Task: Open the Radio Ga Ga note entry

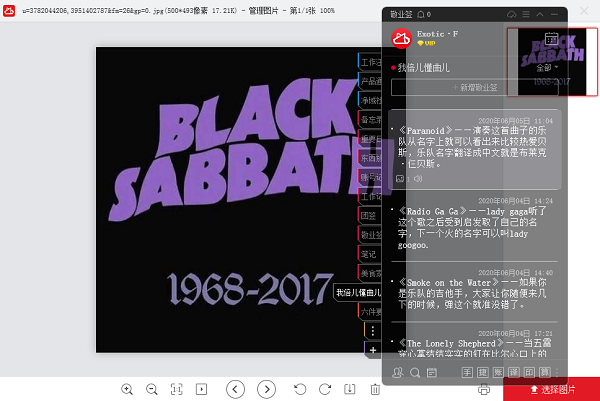Action: click(475, 227)
